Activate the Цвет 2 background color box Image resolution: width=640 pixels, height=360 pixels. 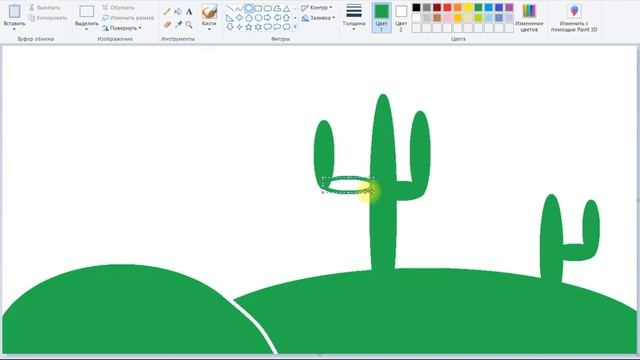[x=401, y=17]
